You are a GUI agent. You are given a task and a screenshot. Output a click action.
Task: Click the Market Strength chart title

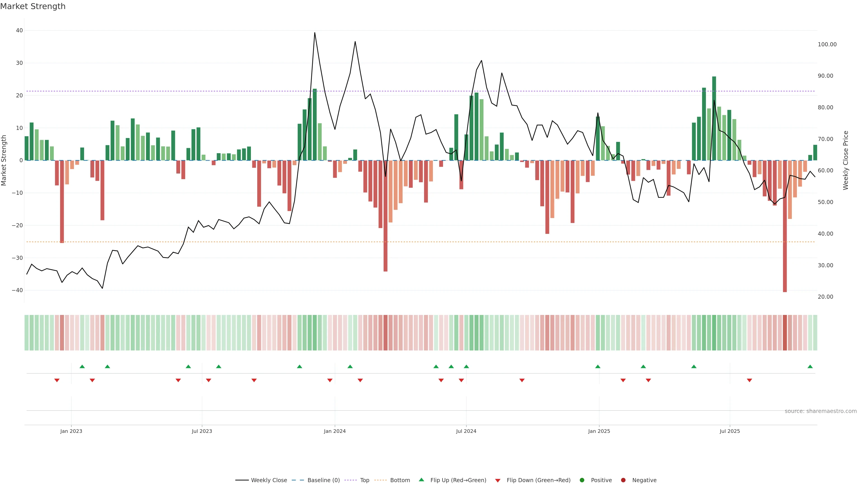point(33,6)
